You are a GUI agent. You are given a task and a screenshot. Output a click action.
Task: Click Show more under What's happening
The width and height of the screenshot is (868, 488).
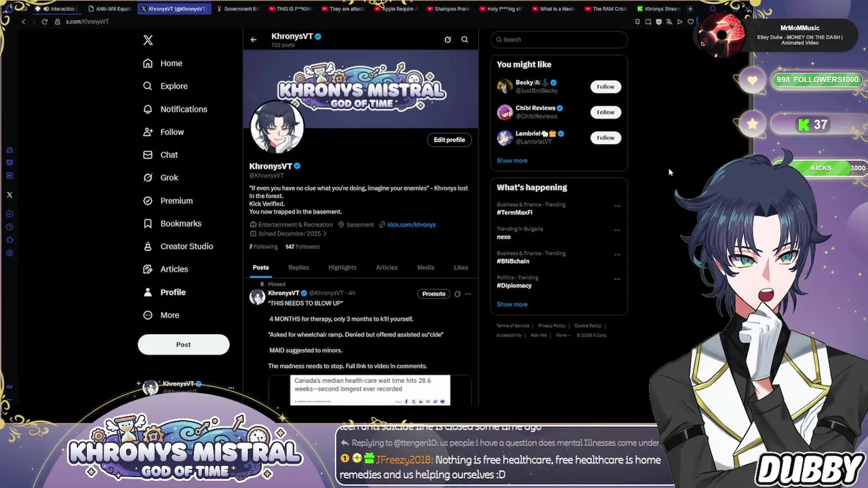pos(512,304)
